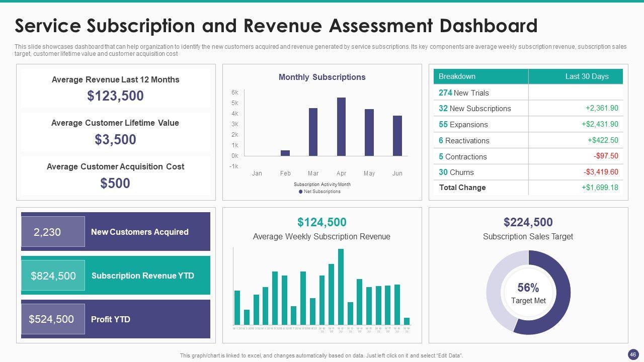Click the $224,500 Subscription Sales Target value
The width and height of the screenshot is (644, 362).
pyautogui.click(x=528, y=222)
